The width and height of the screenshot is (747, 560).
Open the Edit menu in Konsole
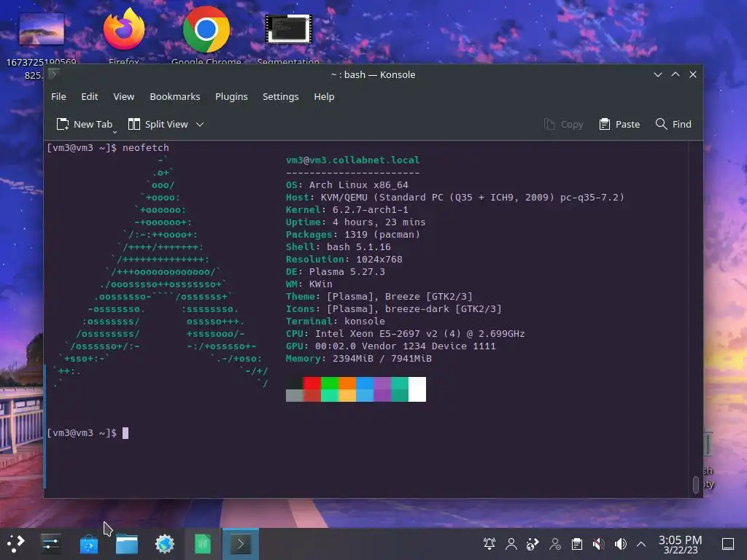pos(90,97)
